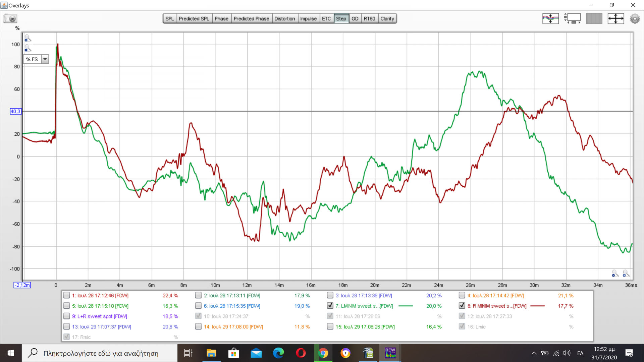Click the gray grid toggle button
This screenshot has height=362, width=644.
pos(594,18)
